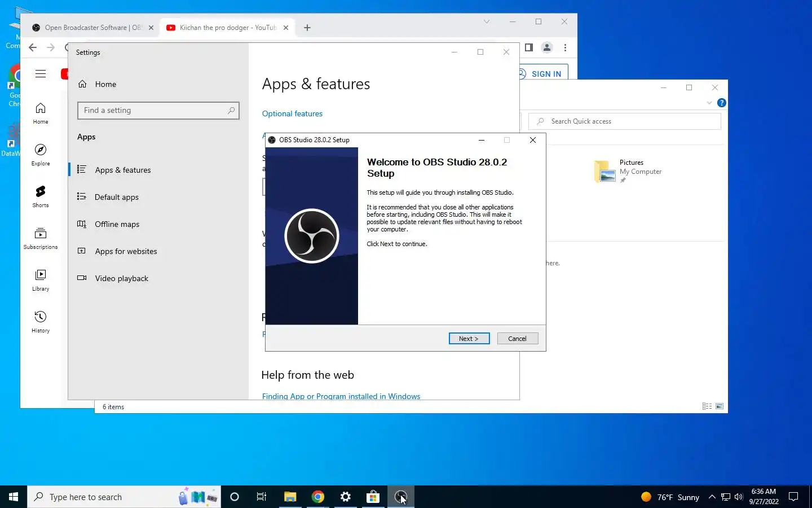Open Google Chrome from taskbar
Viewport: 812px width, 508px height.
click(318, 497)
